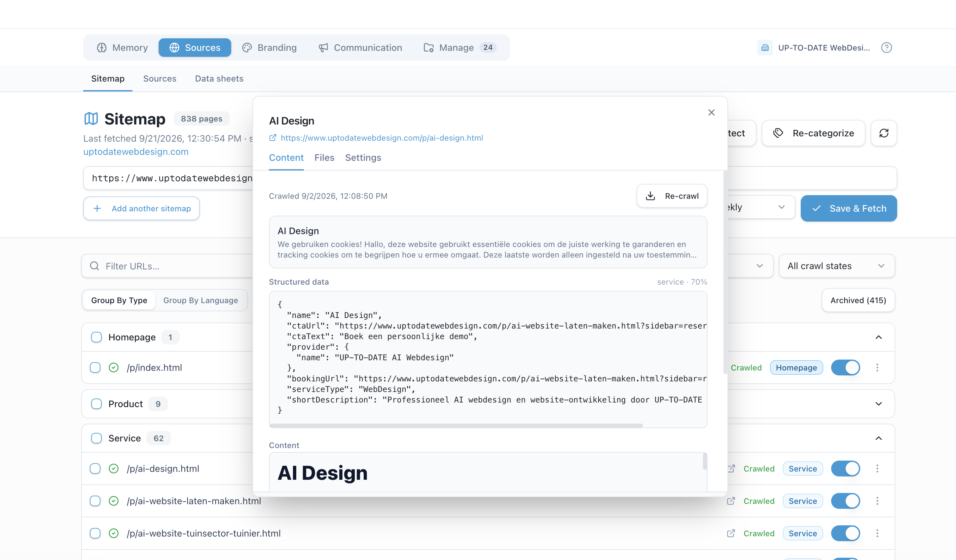Open ai-design.html row external link icon
This screenshot has height=560, width=956.
731,469
